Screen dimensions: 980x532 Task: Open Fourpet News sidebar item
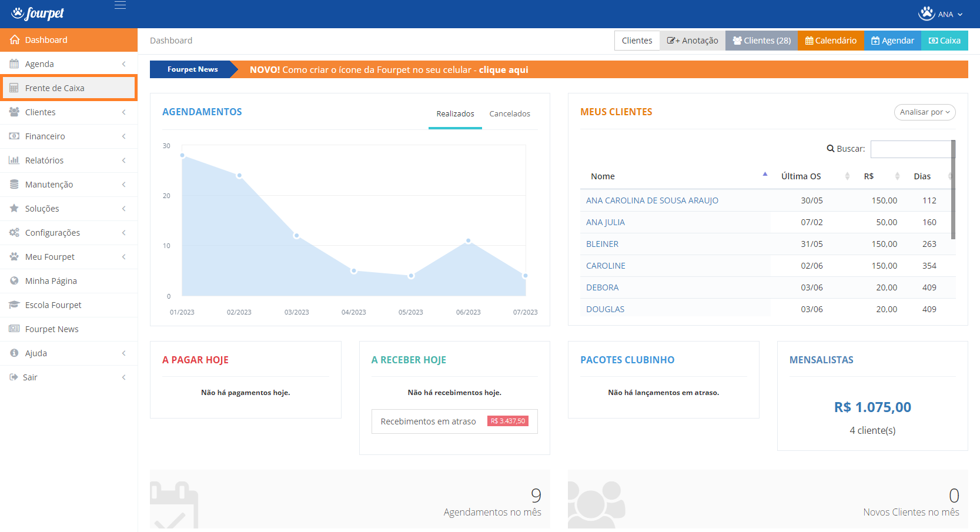(69, 329)
